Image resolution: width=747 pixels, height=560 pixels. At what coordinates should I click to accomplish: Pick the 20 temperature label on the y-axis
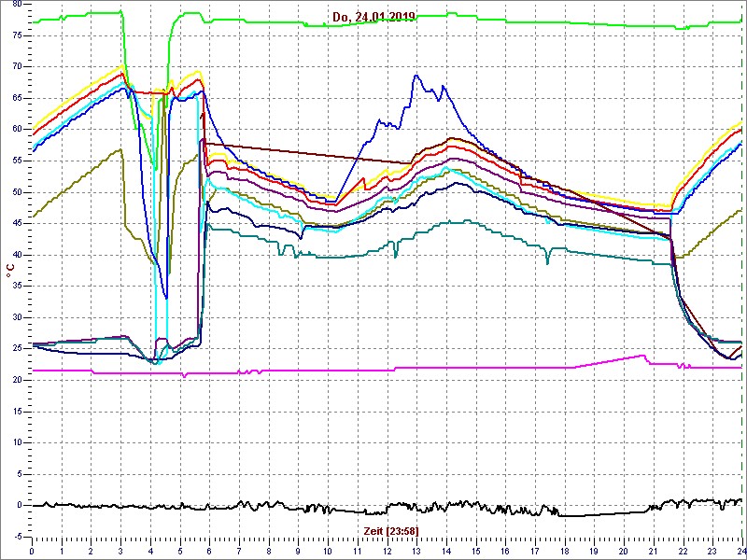(17, 380)
